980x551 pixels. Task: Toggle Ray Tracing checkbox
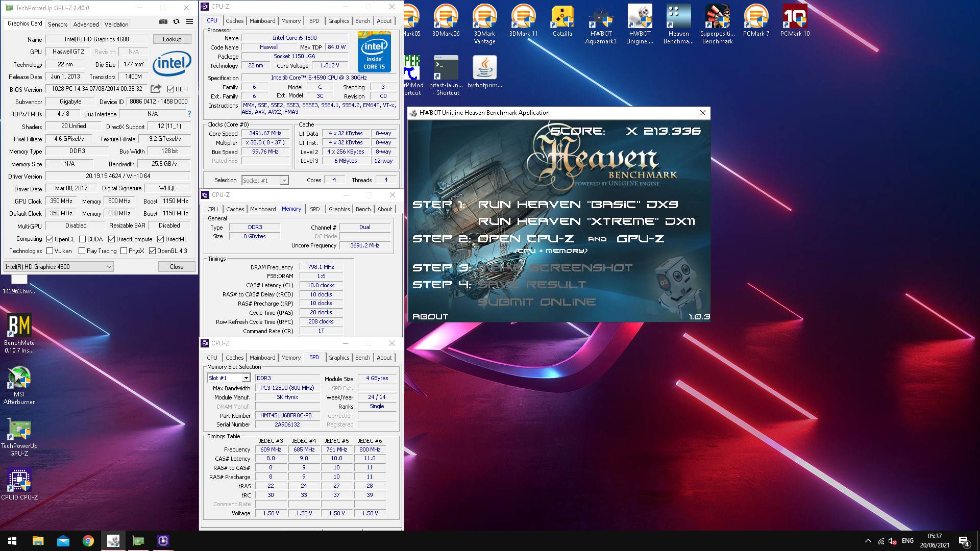pos(82,251)
